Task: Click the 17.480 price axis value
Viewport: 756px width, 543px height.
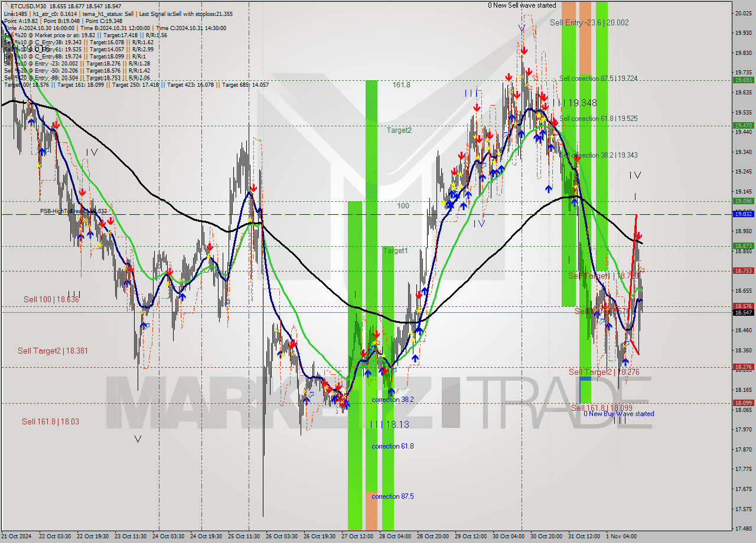Action: coord(743,528)
